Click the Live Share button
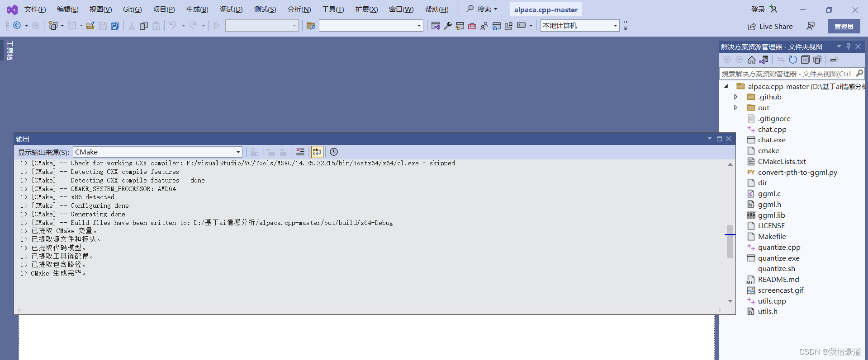The height and width of the screenshot is (360, 868). pos(770,26)
